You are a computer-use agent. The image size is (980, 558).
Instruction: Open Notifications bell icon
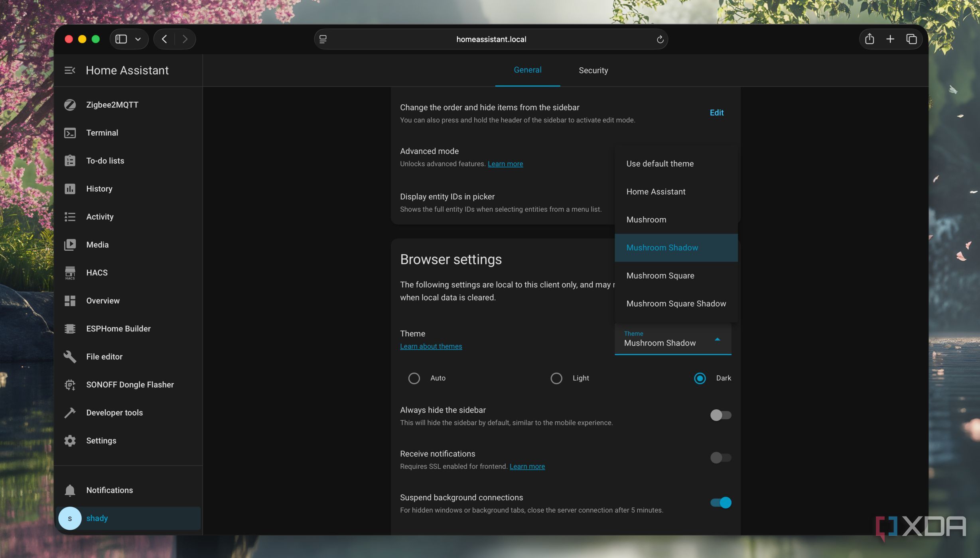(x=70, y=490)
